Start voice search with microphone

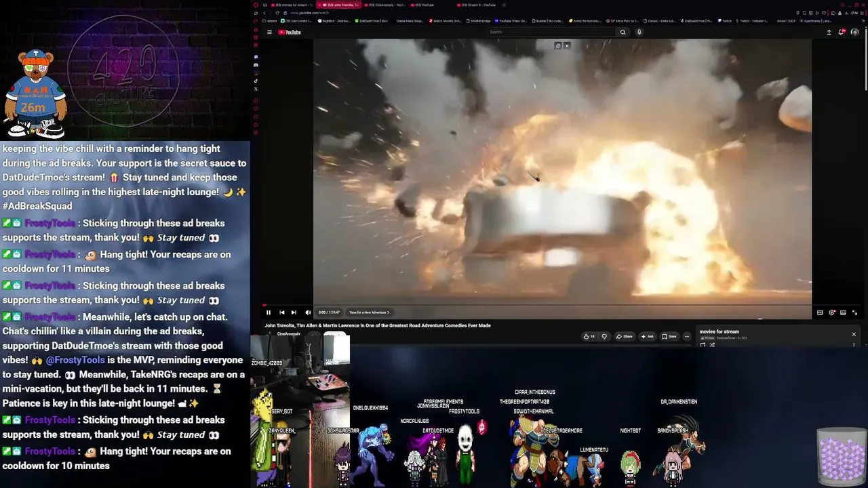[639, 32]
